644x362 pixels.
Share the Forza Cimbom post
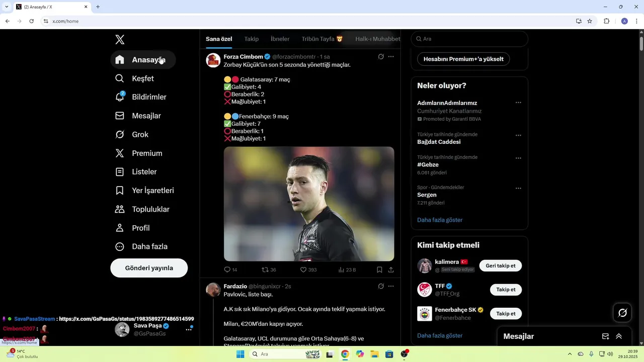[x=391, y=270]
